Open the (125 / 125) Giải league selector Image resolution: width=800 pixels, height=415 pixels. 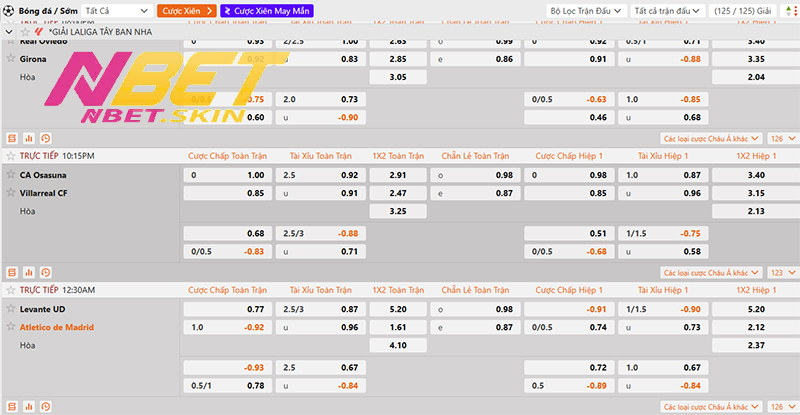(x=740, y=10)
